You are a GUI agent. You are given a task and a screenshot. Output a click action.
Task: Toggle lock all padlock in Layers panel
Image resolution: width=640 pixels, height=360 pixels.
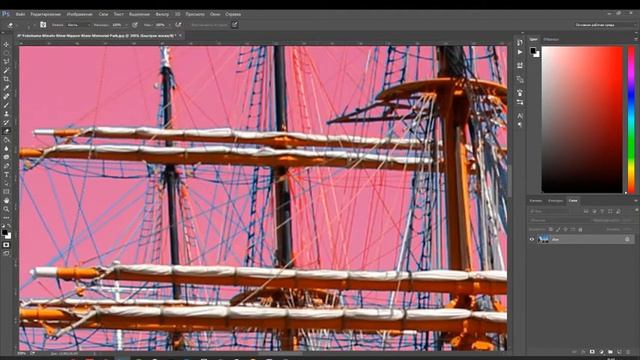pos(580,229)
